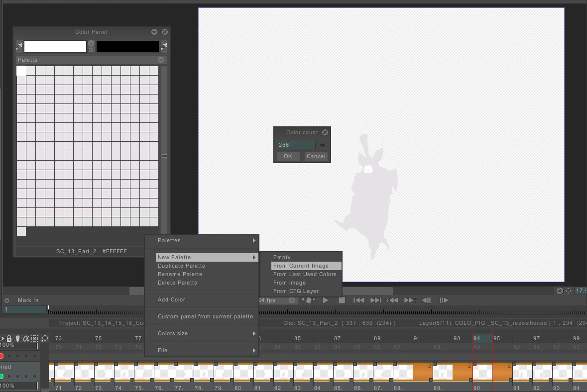Viewport: 587px width, 392px height.
Task: Toggle the green layer display dot
Action: coord(1,376)
